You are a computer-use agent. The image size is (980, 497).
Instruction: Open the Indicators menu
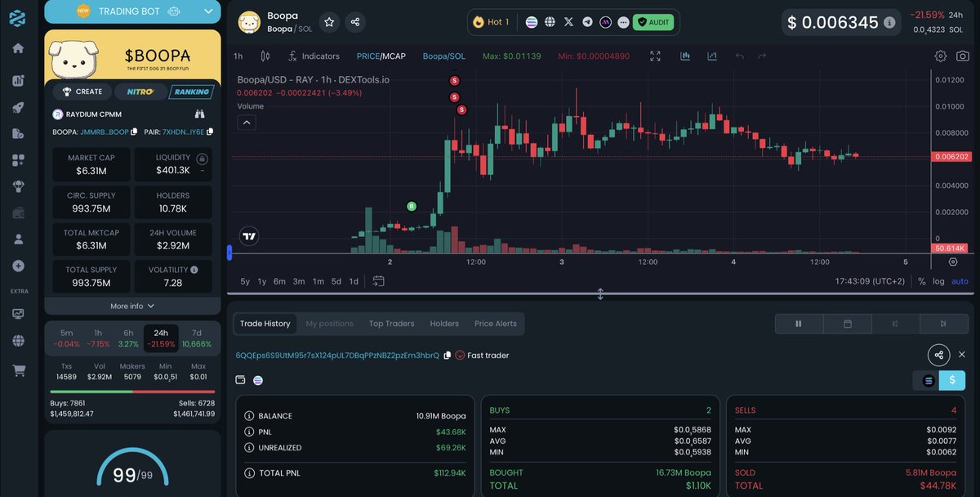[x=314, y=56]
